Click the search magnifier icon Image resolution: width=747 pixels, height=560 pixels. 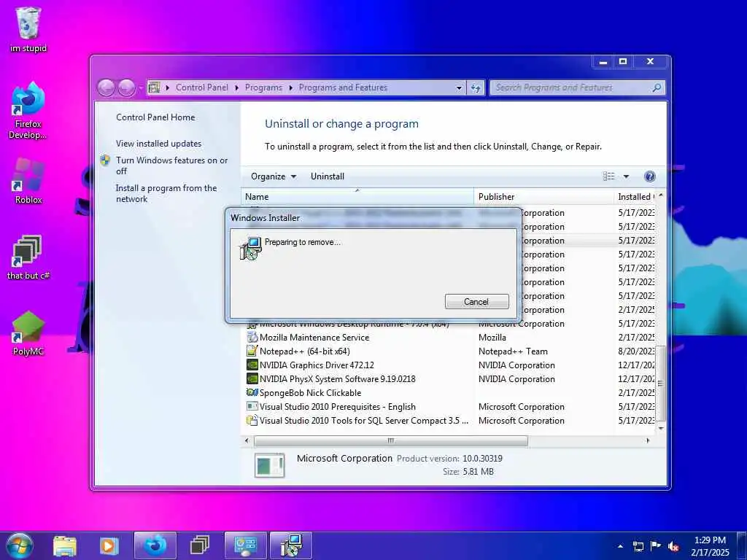point(657,87)
